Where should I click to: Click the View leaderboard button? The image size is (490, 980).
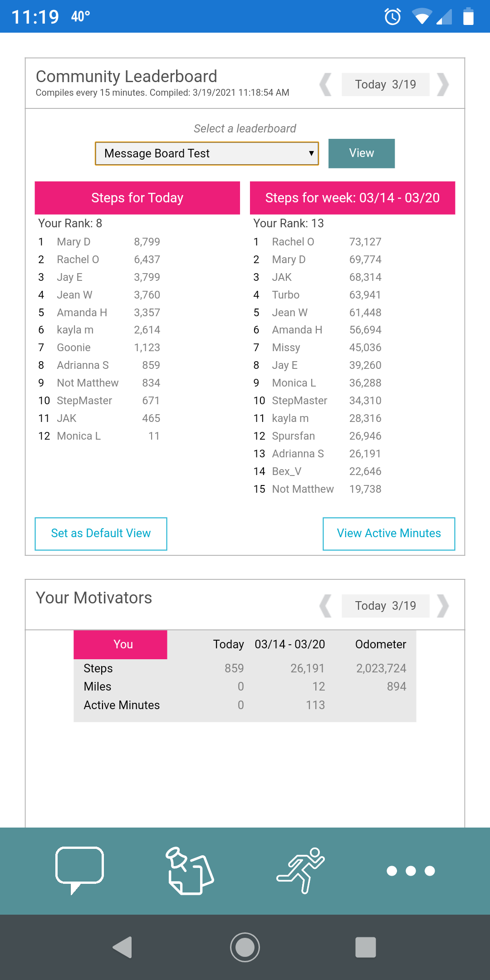pyautogui.click(x=362, y=153)
